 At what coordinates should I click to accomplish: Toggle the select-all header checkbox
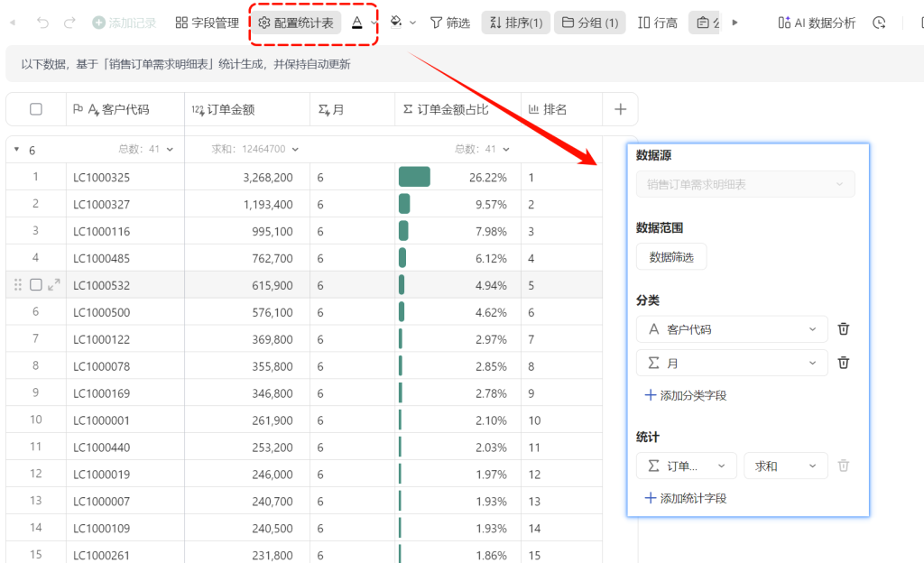tap(36, 109)
